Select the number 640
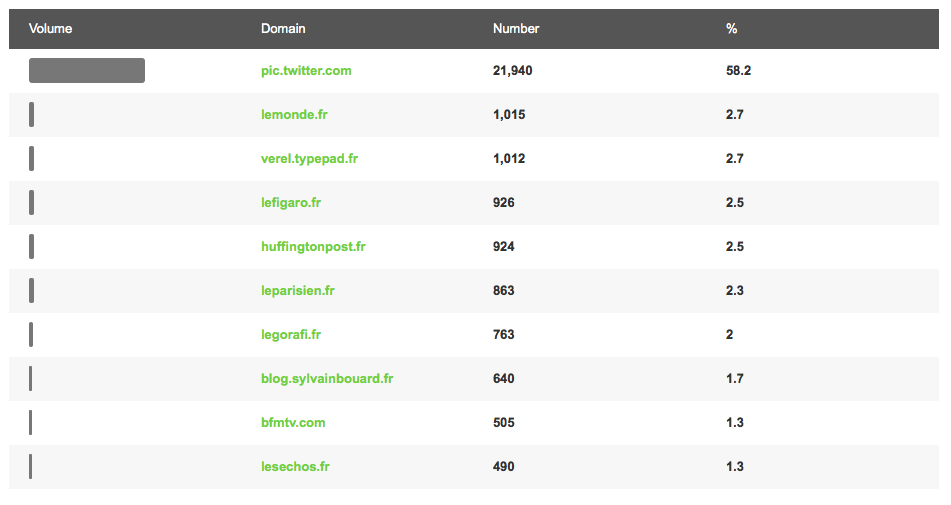 [503, 379]
